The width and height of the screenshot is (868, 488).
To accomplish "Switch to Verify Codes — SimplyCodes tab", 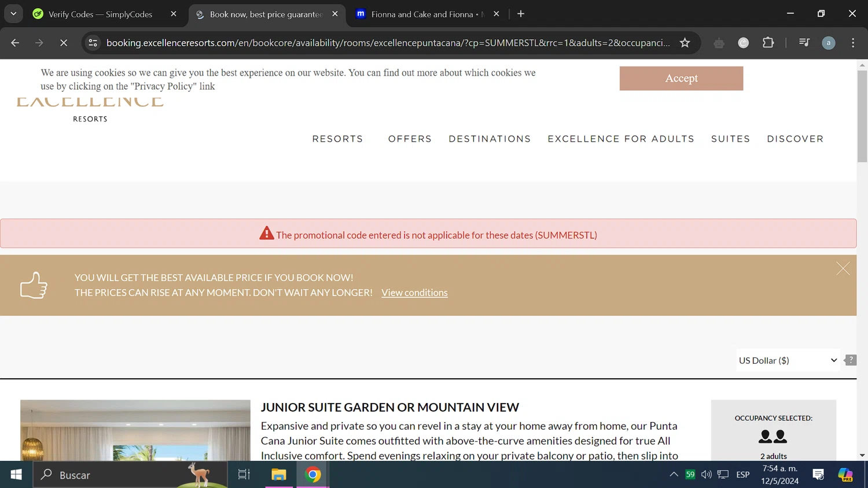I will point(100,14).
